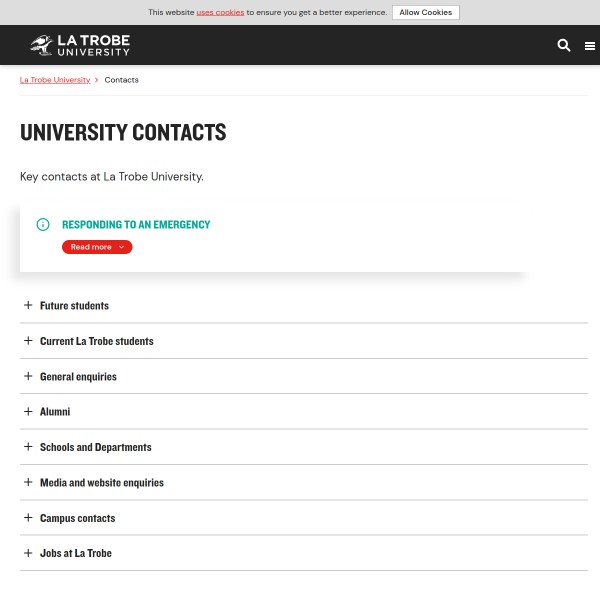The width and height of the screenshot is (600, 600).
Task: Expand the Jobs at La Trobe section
Action: [x=76, y=553]
